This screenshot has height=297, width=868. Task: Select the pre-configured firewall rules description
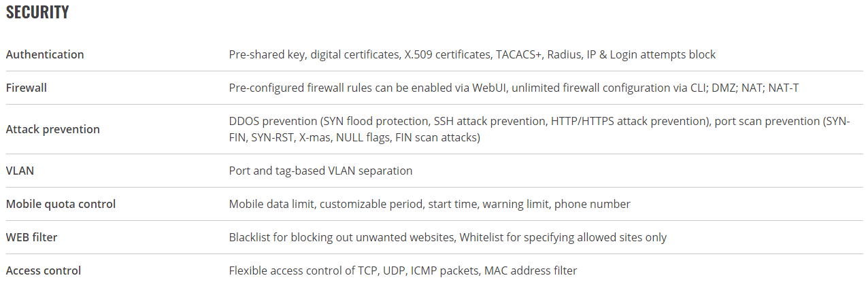pyautogui.click(x=518, y=88)
